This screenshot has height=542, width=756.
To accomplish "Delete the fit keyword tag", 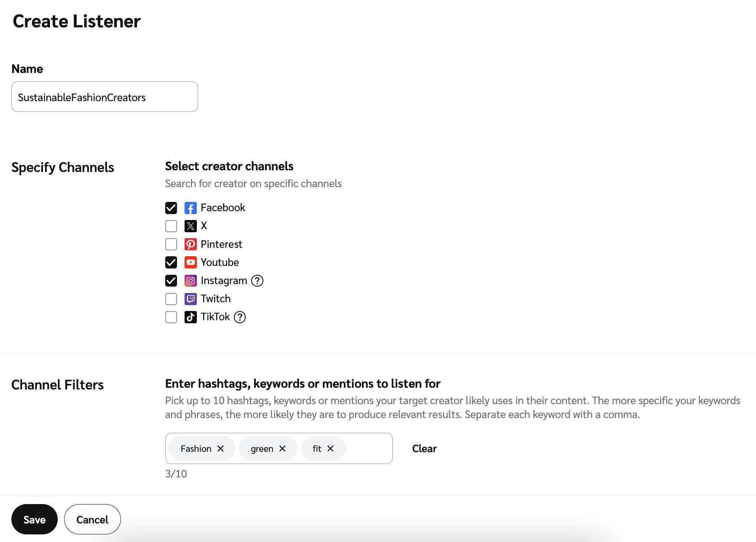I will (x=331, y=449).
